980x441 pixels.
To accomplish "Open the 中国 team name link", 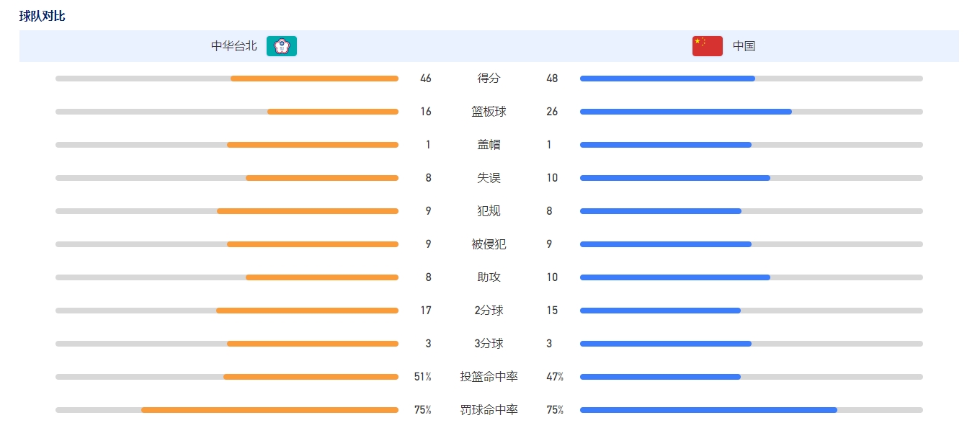I will click(x=744, y=46).
